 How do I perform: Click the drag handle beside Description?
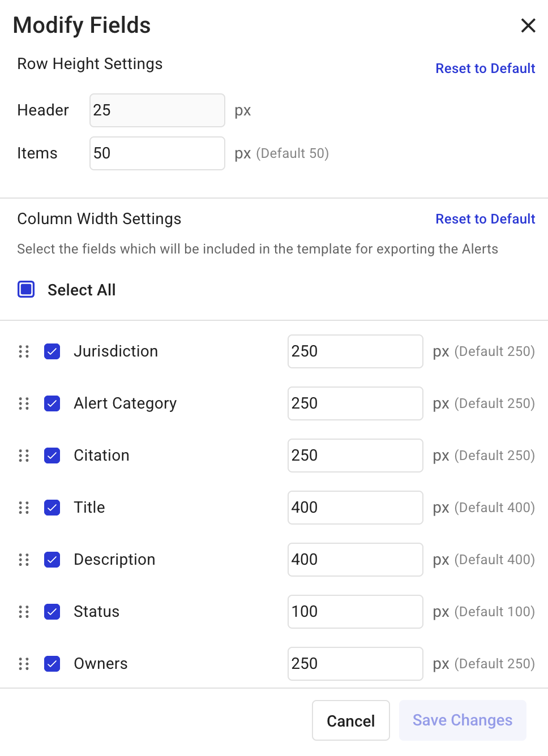(x=24, y=560)
